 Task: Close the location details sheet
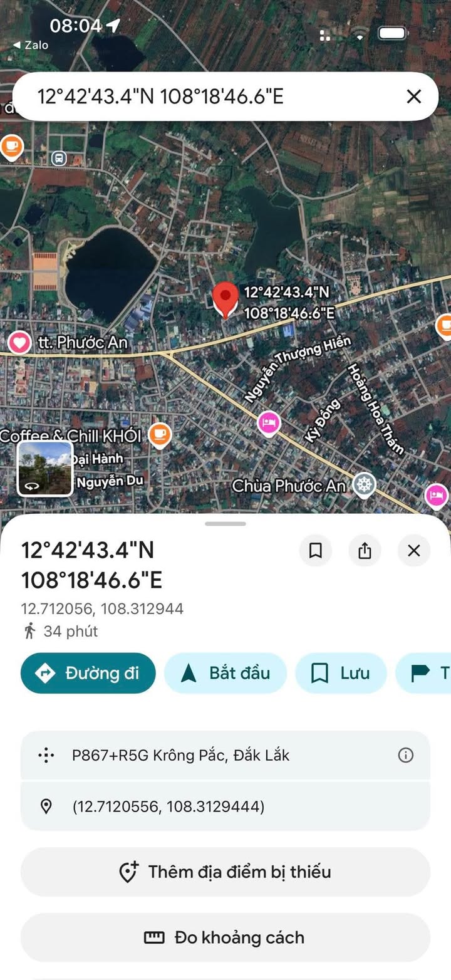[x=413, y=550]
